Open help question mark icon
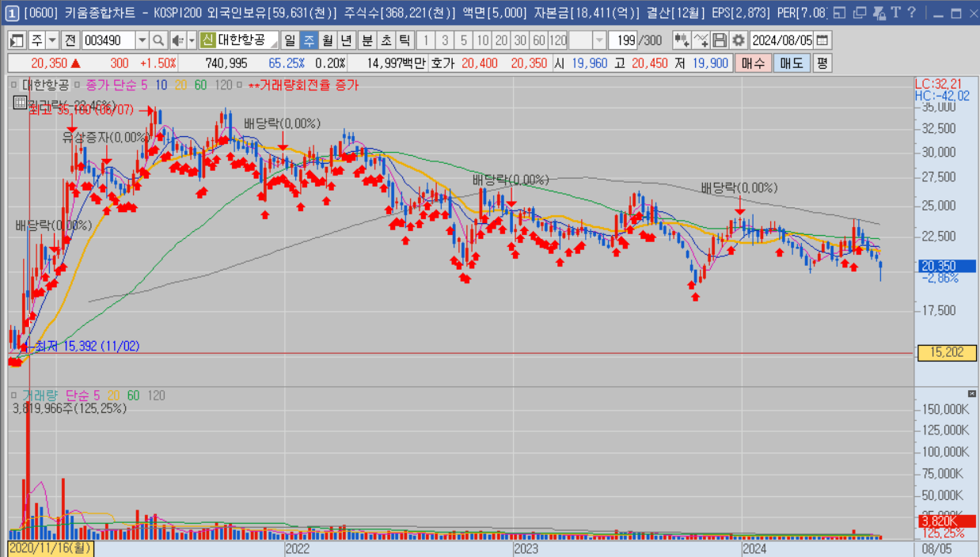 tap(911, 13)
